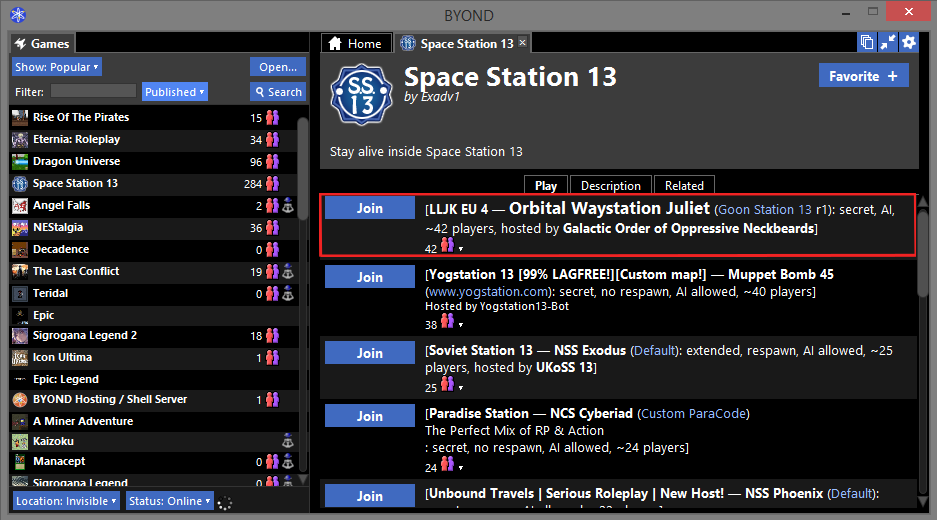Viewport: 938px width, 521px height.
Task: Select the Games panel tab
Action: click(x=42, y=44)
